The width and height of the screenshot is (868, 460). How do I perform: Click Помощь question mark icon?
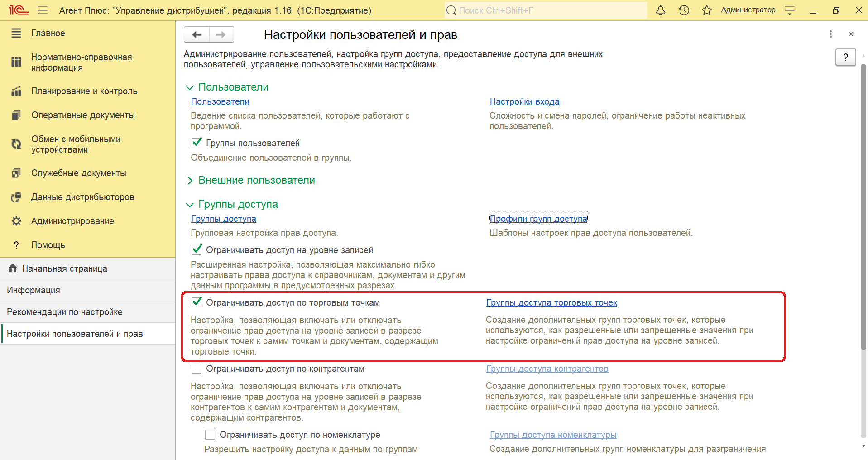(16, 245)
